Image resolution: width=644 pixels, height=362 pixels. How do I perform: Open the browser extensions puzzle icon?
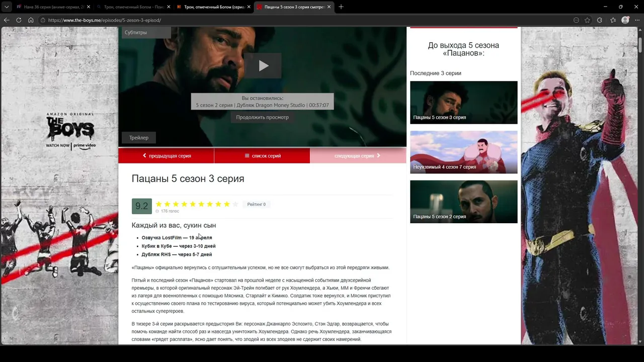coord(600,20)
